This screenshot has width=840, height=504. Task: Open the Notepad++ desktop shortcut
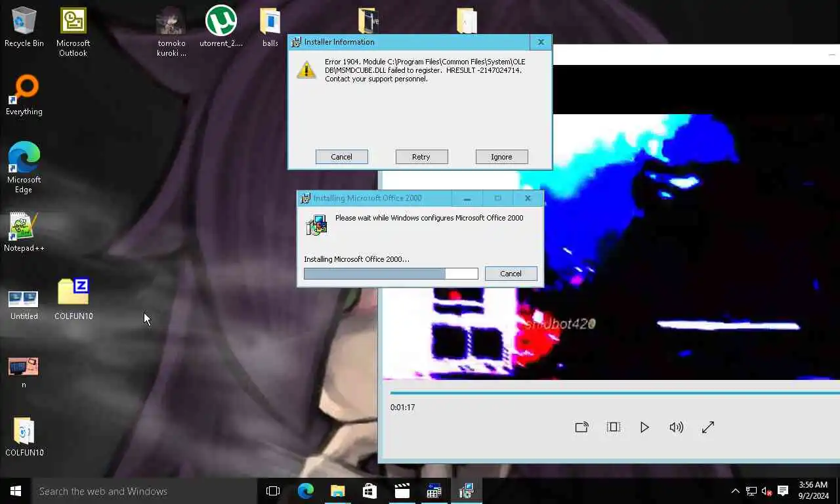pos(24,232)
